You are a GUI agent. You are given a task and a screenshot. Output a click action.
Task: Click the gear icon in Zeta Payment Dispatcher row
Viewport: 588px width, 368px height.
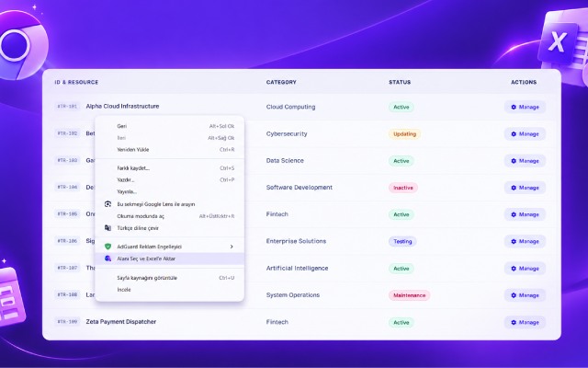click(514, 323)
